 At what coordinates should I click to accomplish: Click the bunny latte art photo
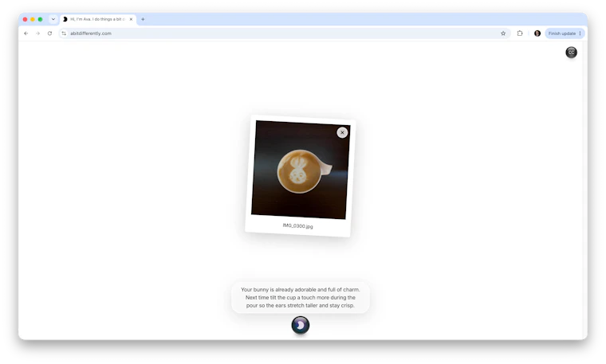click(301, 170)
